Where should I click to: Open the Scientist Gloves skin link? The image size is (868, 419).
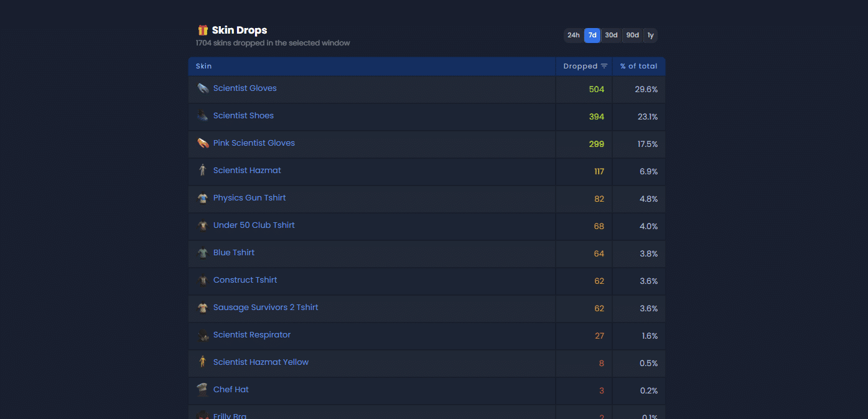click(245, 88)
